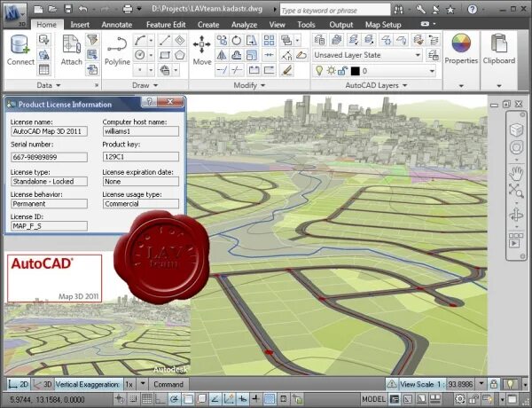Image resolution: width=532 pixels, height=408 pixels.
Task: Click the Properties color wheel icon
Action: tap(461, 43)
